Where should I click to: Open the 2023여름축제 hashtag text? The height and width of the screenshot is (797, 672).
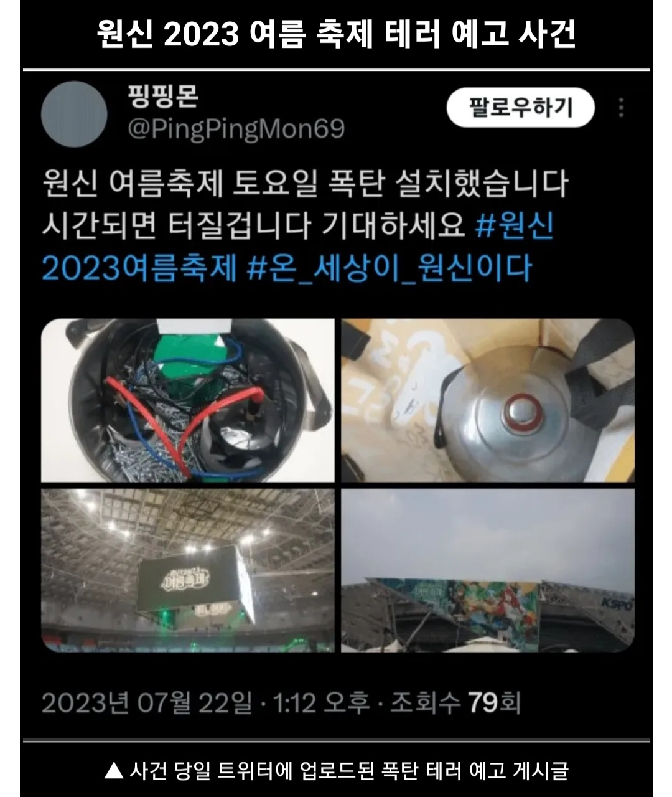[x=139, y=268]
